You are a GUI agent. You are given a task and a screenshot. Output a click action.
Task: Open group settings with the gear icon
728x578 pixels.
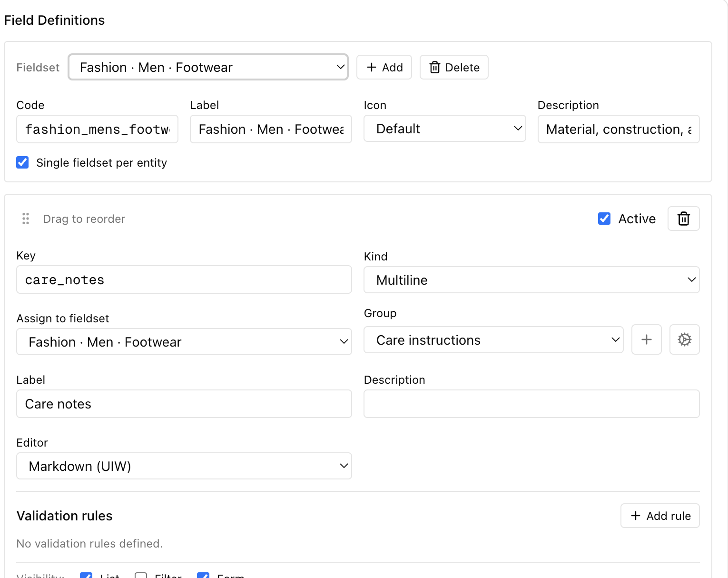point(684,339)
